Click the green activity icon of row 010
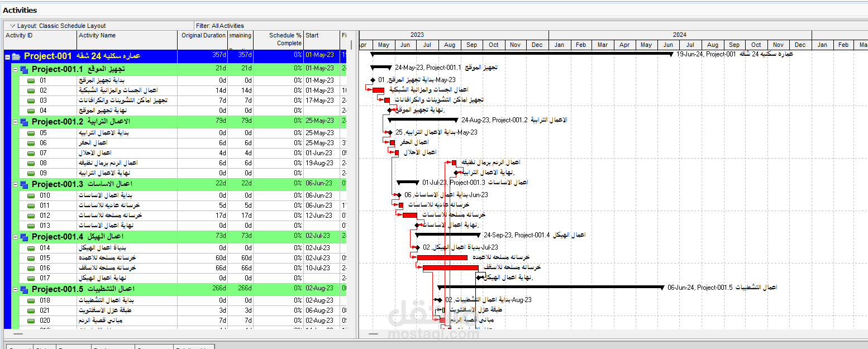Screen dimensions: 868x349 coord(31,195)
